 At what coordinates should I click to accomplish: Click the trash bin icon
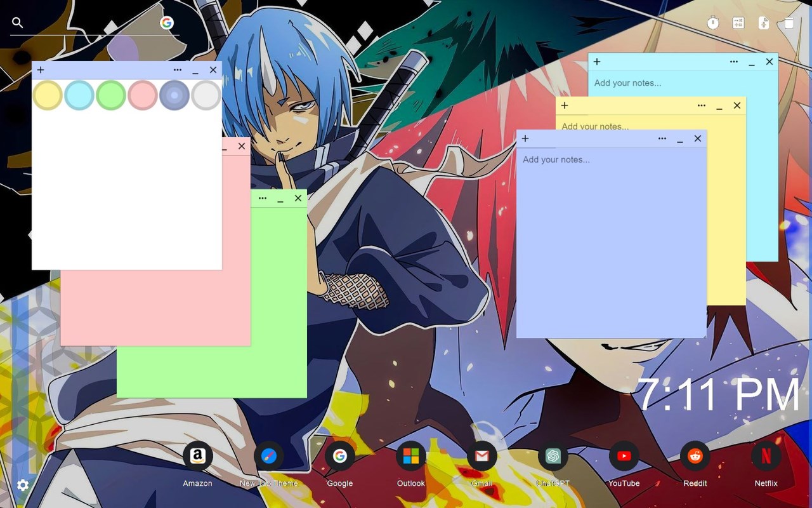tap(789, 23)
